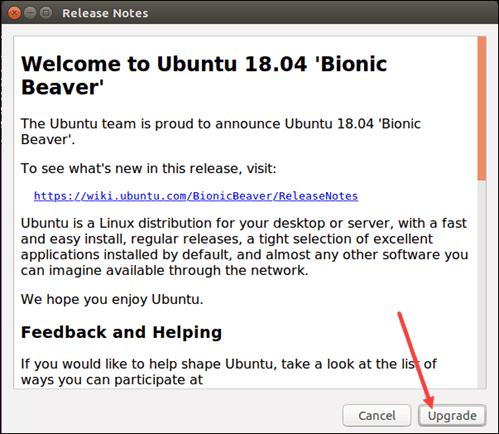Click the Upgrade button

click(452, 416)
